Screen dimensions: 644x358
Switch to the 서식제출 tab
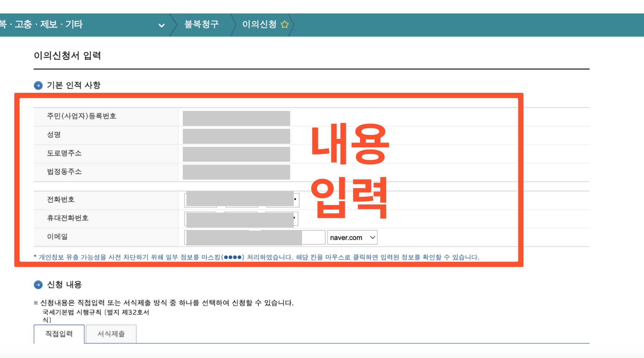111,334
